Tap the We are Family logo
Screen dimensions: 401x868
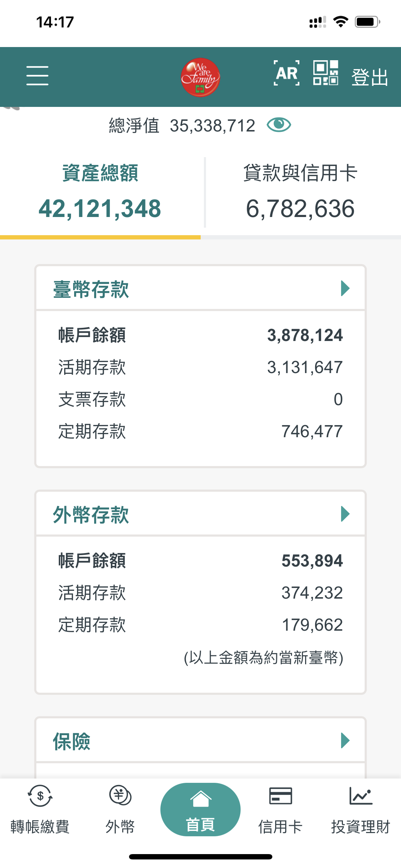200,77
